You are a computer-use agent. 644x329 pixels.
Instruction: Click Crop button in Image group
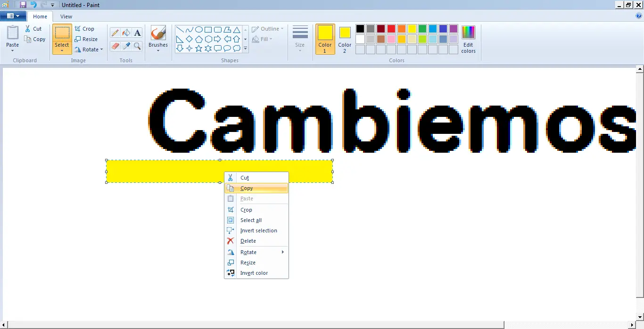[x=84, y=29]
